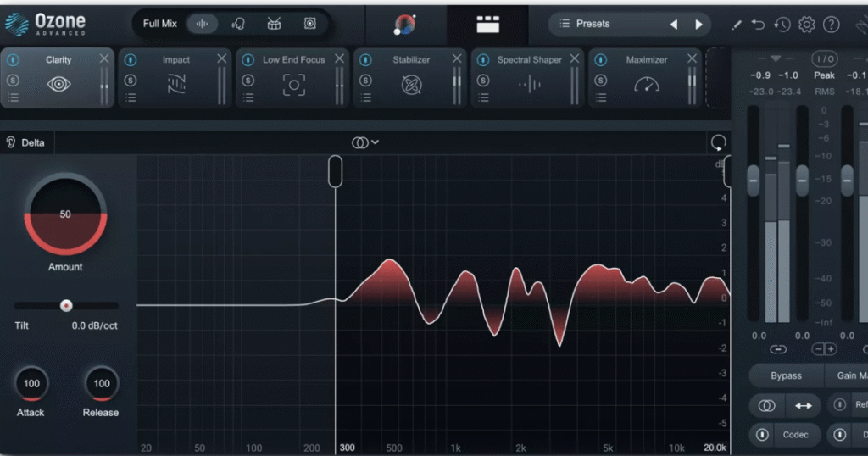The width and height of the screenshot is (868, 456).
Task: Click the right input gain fader
Action: point(802,181)
